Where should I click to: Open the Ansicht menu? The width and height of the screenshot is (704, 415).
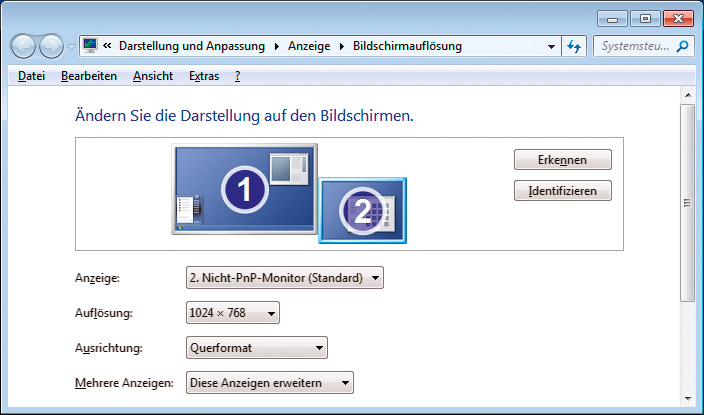coord(153,76)
